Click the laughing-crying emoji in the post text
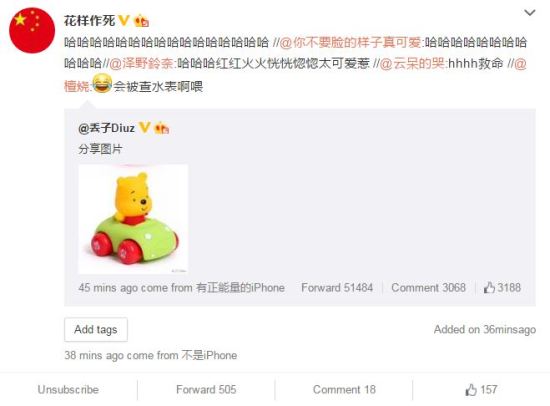This screenshot has width=550, height=406. click(102, 84)
